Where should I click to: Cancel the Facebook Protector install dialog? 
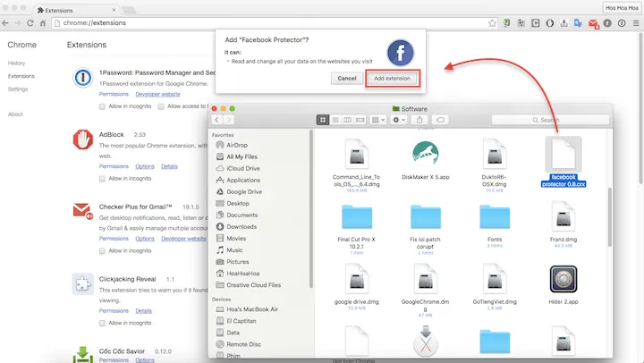click(345, 79)
